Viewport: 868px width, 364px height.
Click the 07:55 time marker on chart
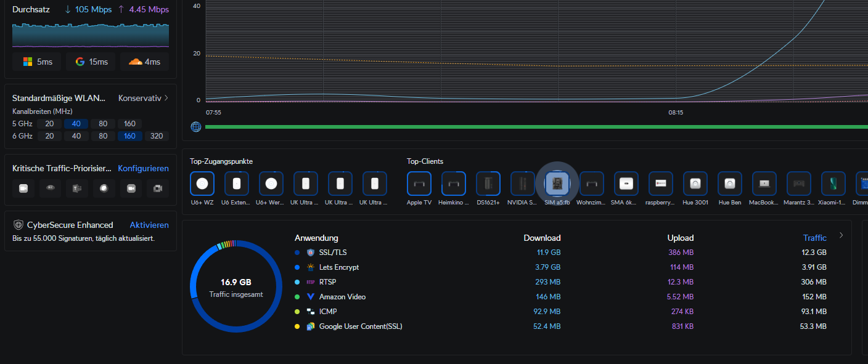point(213,113)
